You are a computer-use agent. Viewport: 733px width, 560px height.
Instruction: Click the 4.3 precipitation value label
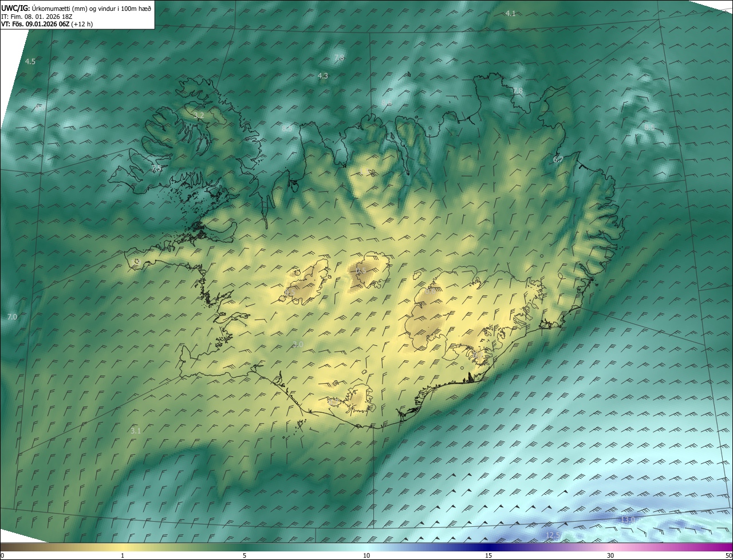pyautogui.click(x=323, y=76)
